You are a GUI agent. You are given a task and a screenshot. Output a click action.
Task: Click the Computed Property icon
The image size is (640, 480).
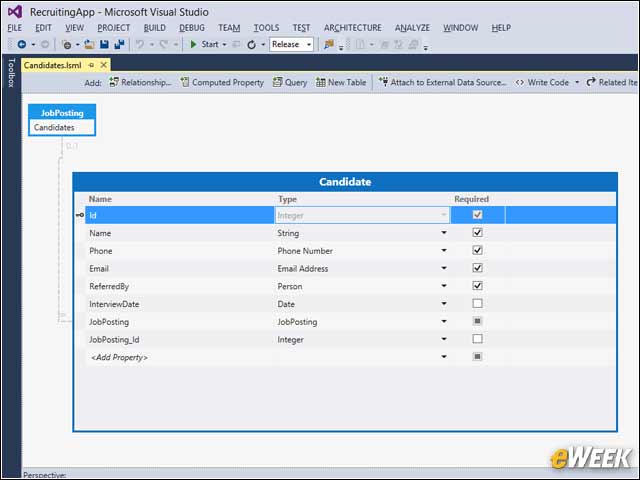185,82
